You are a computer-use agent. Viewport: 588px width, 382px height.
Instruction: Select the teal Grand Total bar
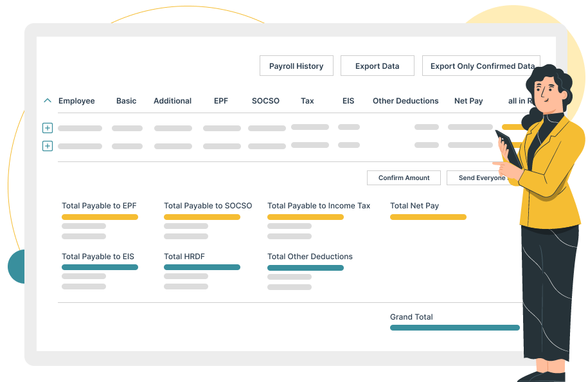coord(454,328)
